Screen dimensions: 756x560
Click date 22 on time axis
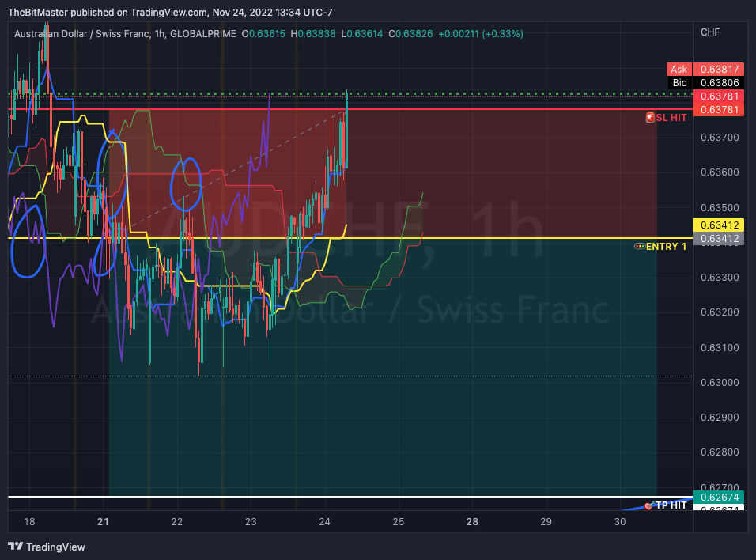pyautogui.click(x=177, y=522)
